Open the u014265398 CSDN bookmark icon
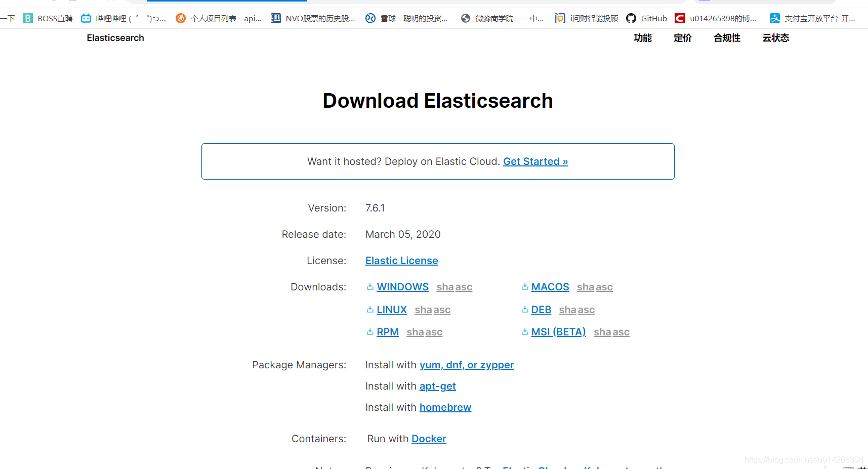The image size is (868, 469). (680, 18)
